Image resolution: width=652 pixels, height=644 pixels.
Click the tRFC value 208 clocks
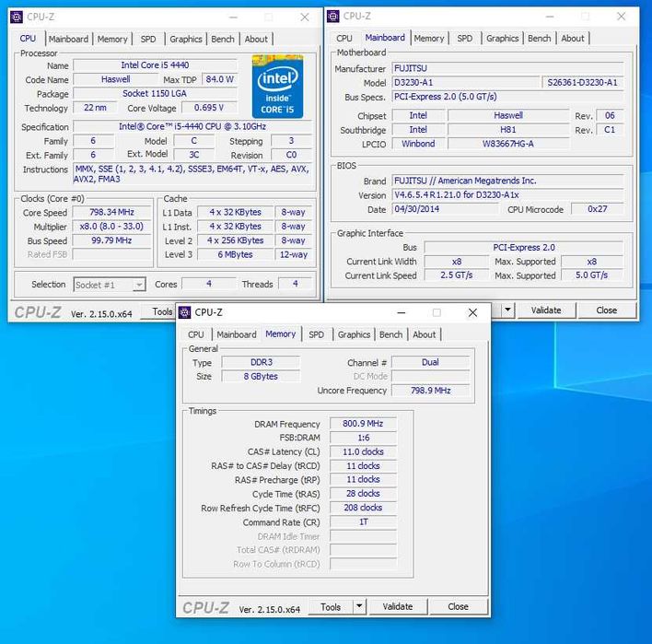pyautogui.click(x=363, y=508)
